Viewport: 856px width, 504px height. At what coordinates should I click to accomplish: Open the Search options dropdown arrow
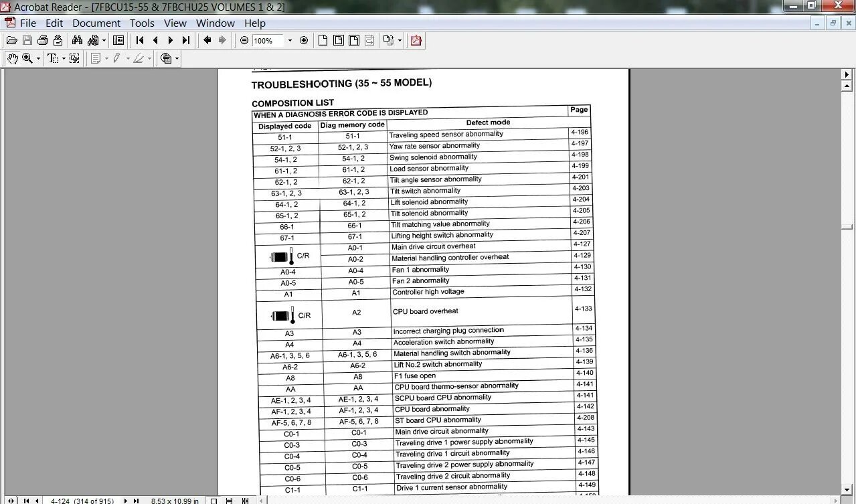click(104, 40)
